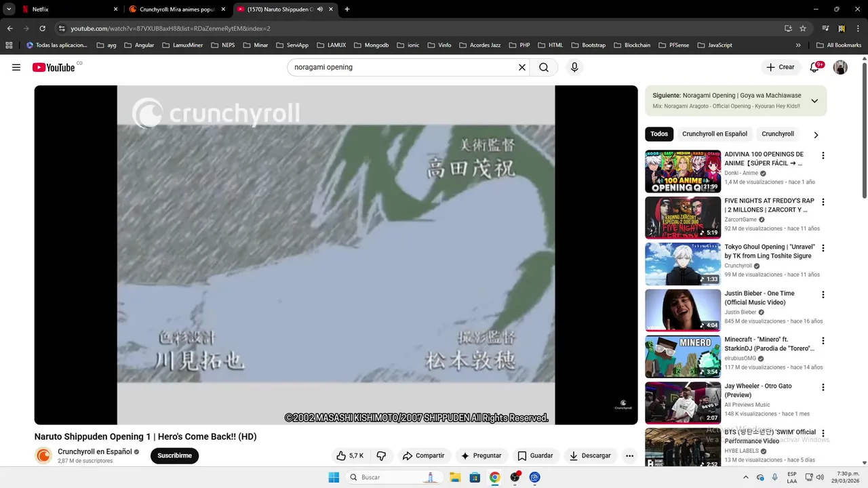Go to YouTube home via logo
Image resolution: width=868 pixels, height=488 pixels.
(53, 67)
